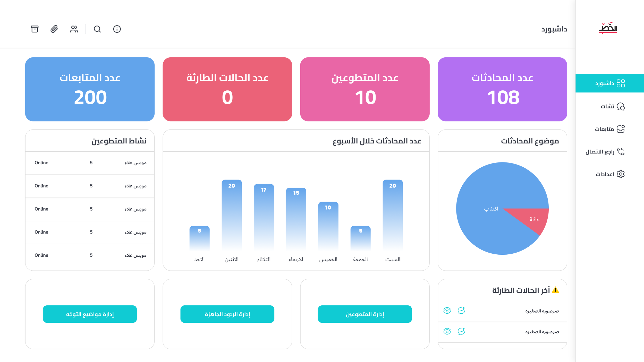644x362 pixels.
Task: Open اعدادات using the gear icon in sidebar
Action: pyautogui.click(x=621, y=174)
